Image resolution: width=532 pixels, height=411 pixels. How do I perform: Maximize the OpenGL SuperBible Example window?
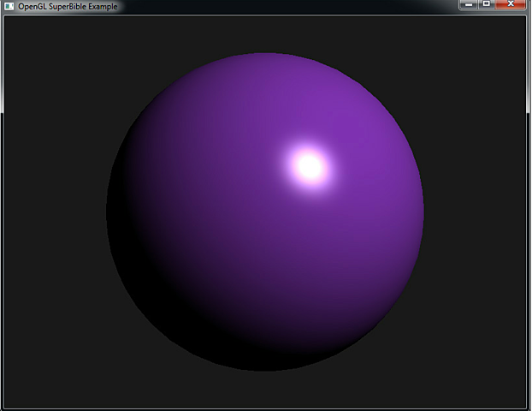point(486,4)
